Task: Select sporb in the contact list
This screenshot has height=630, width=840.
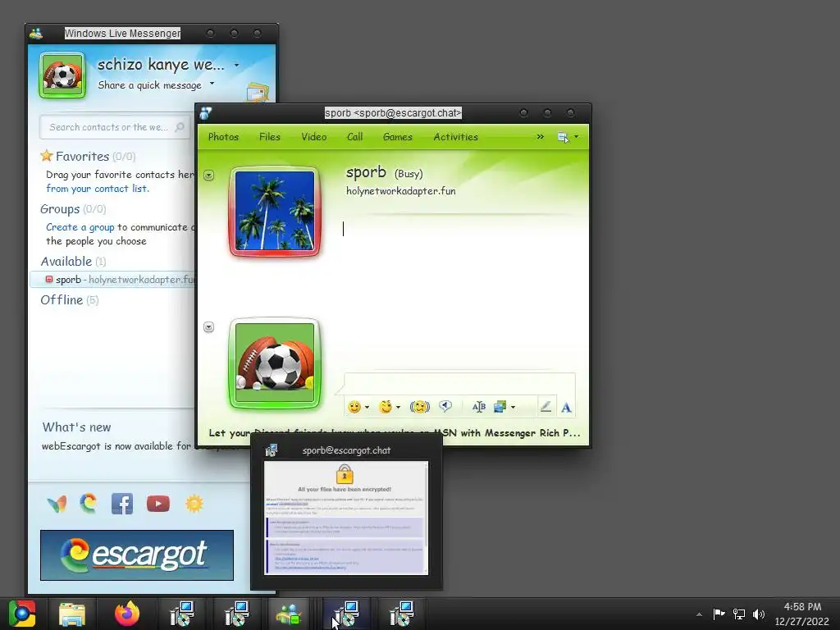Action: (113, 279)
